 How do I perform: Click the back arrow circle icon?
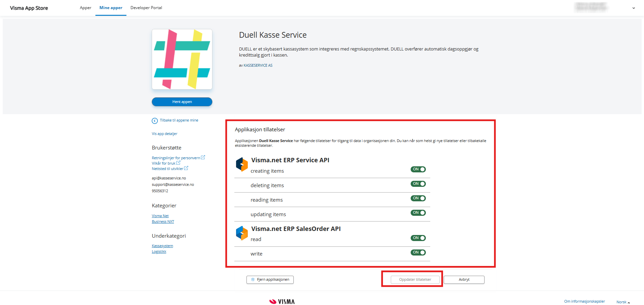tap(155, 121)
